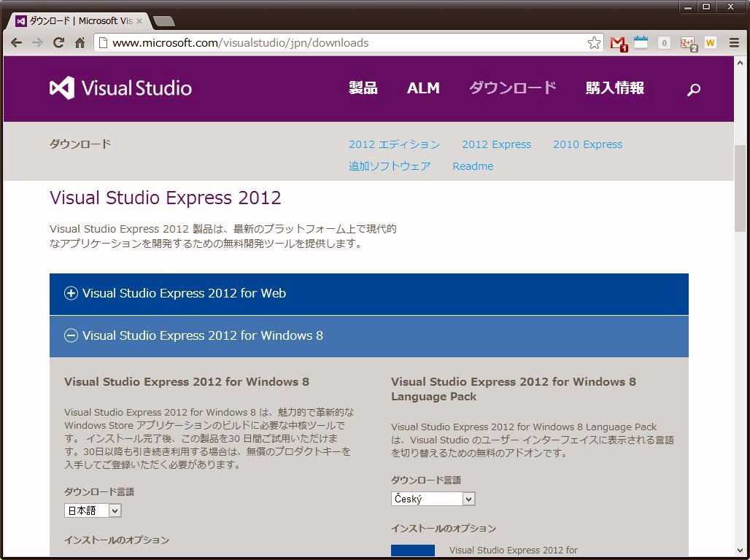Viewport: 750px width, 560px height.
Task: Open the calendar extension icon
Action: coord(641,42)
